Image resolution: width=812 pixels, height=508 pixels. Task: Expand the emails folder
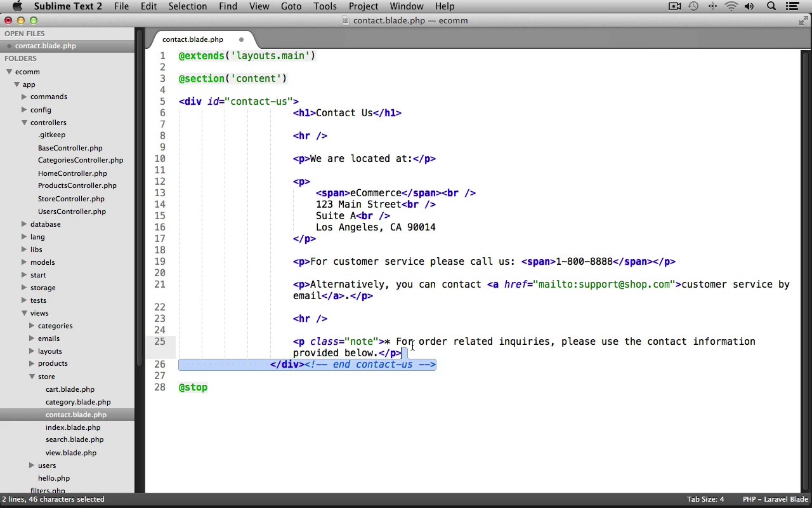click(x=32, y=338)
